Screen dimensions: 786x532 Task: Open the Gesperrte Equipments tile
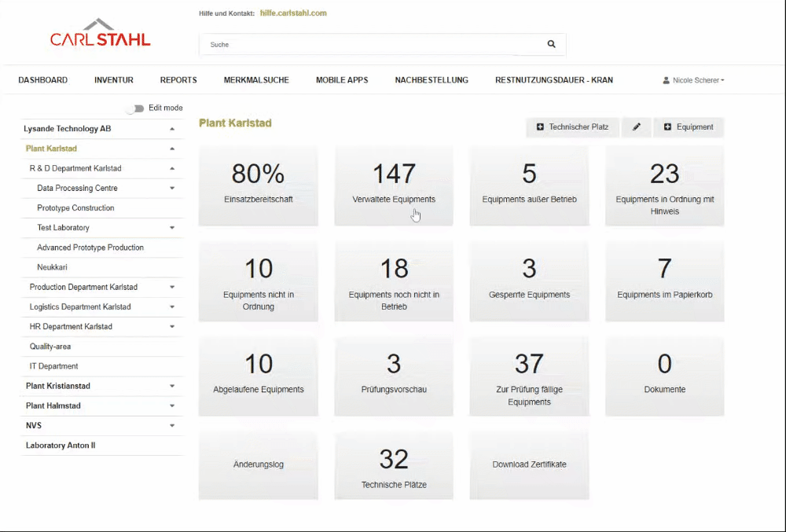[x=529, y=281]
